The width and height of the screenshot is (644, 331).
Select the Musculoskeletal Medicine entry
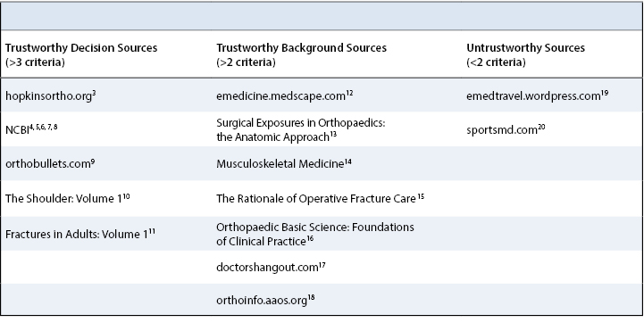(284, 163)
